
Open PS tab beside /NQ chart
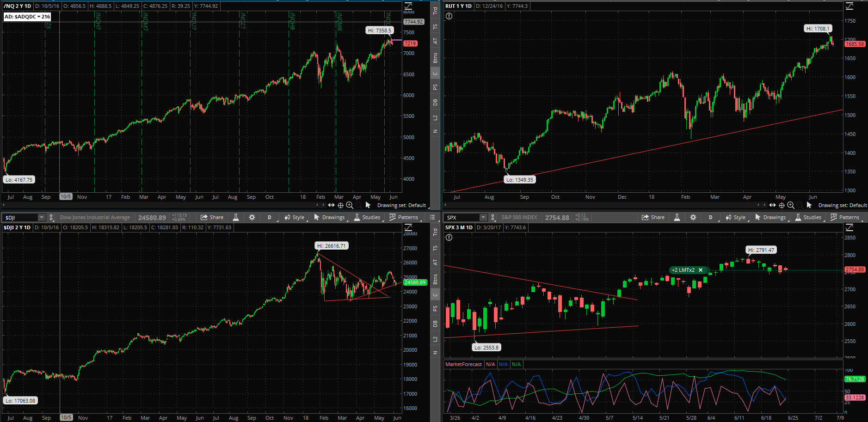tap(435, 87)
